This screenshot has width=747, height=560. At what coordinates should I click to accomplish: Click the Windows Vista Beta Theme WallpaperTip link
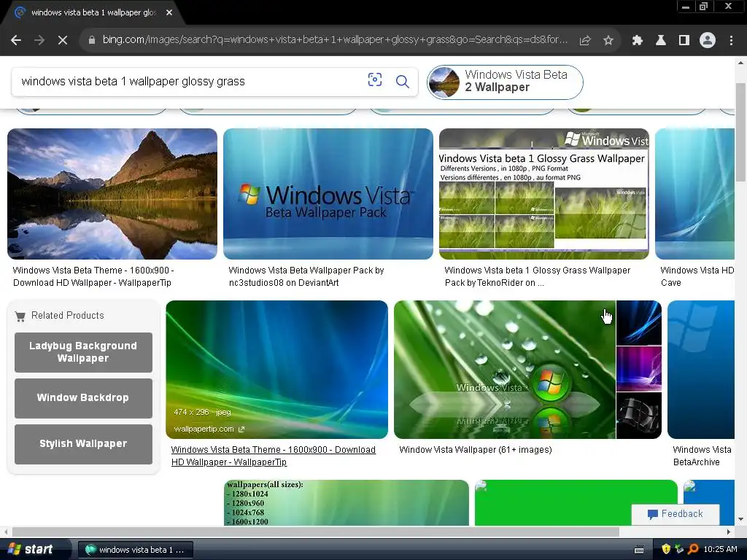coord(273,456)
